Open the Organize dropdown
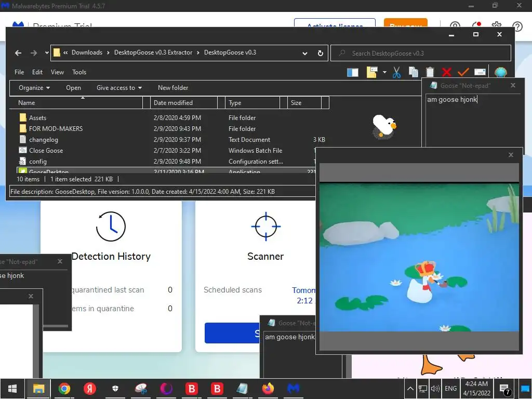532x399 pixels. point(34,87)
